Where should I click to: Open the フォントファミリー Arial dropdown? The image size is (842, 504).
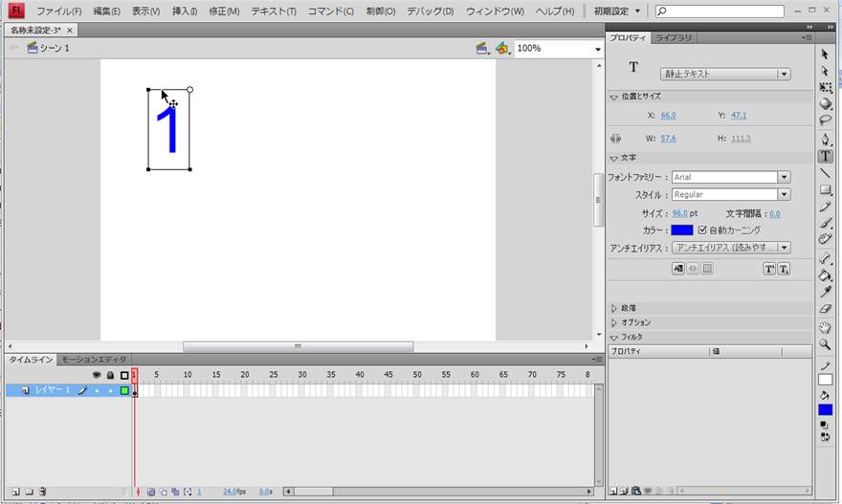(784, 177)
